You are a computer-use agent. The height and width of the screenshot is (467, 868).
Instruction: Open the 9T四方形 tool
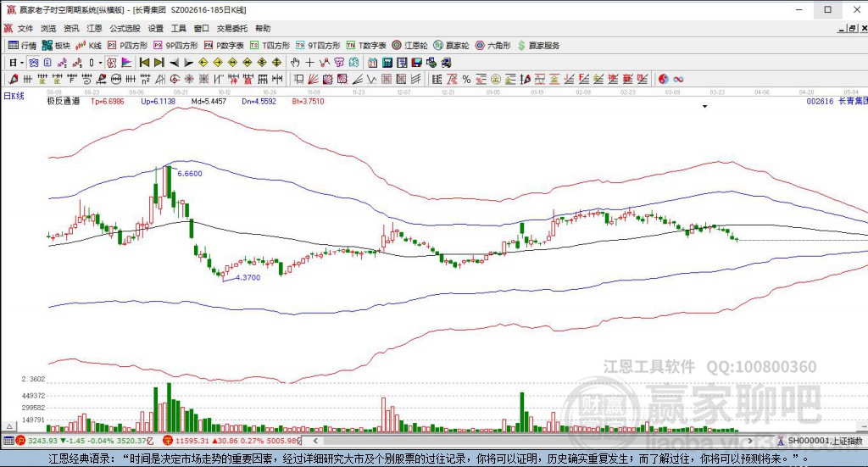(318, 46)
